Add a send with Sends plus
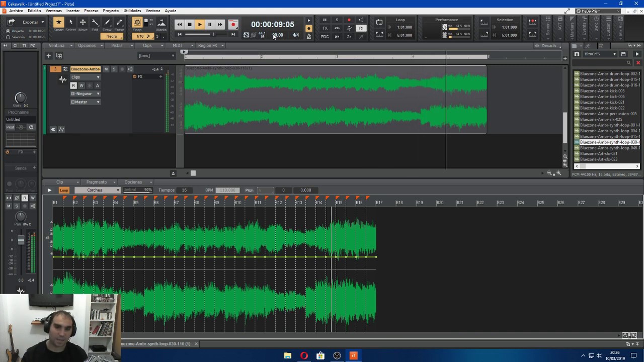The image size is (644, 362). 34,168
